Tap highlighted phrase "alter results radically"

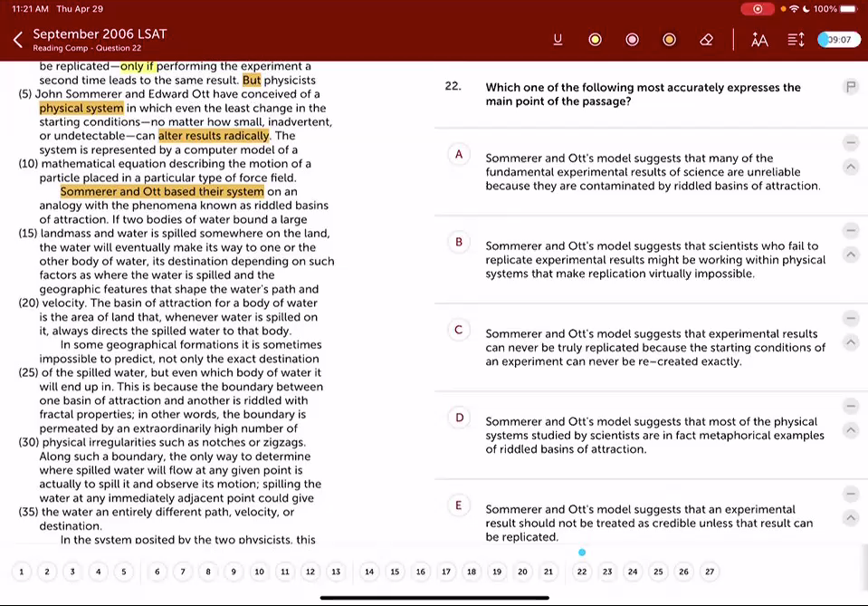point(214,136)
